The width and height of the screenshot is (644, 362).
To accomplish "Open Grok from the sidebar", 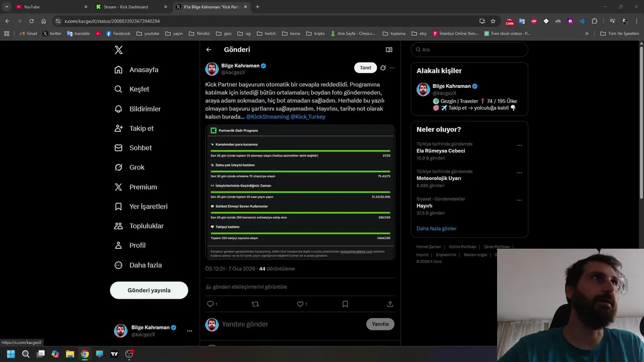I will (x=129, y=167).
